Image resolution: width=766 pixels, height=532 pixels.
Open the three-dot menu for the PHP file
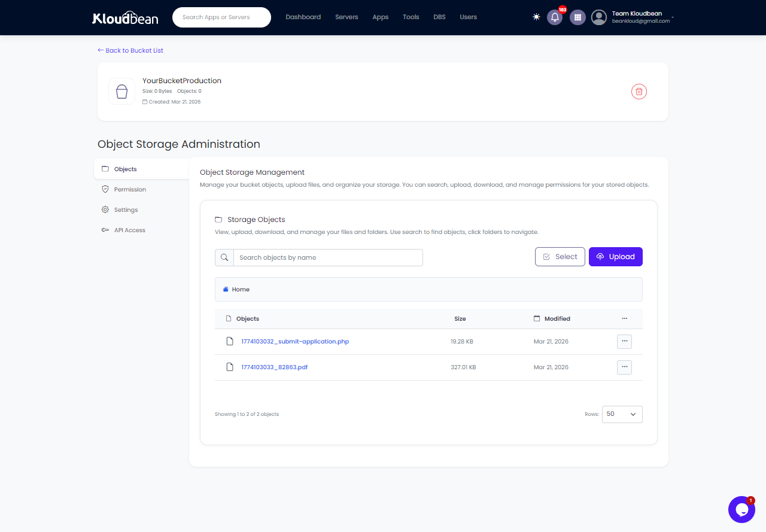(624, 341)
